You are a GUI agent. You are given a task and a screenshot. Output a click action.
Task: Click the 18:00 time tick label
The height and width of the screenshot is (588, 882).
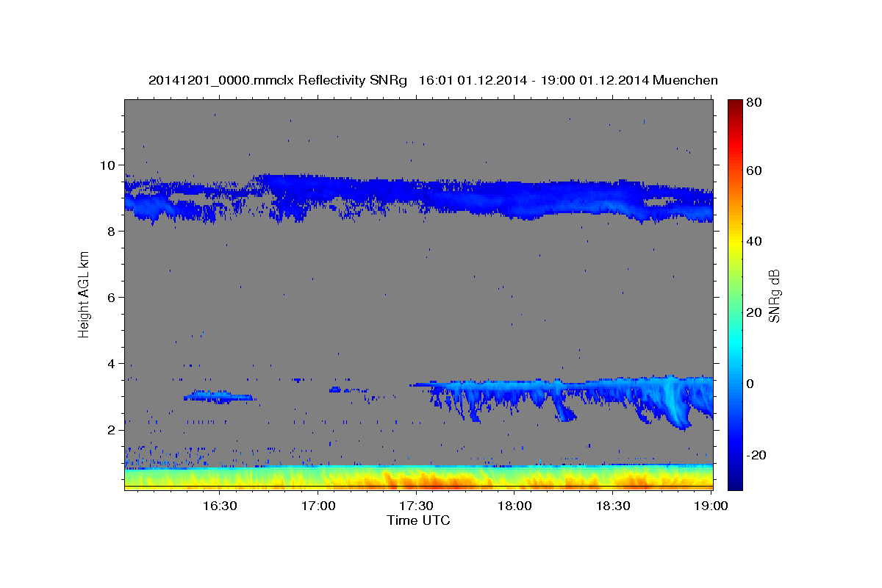click(514, 506)
